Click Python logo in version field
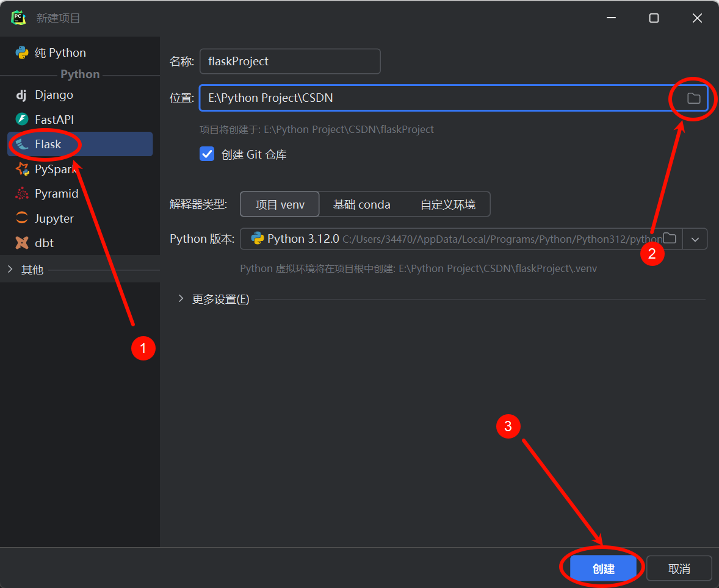The height and width of the screenshot is (588, 719). 257,238
